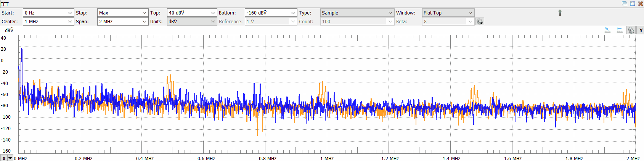
Task: Click the blue arrow cursor measurement icon
Action: point(608,30)
